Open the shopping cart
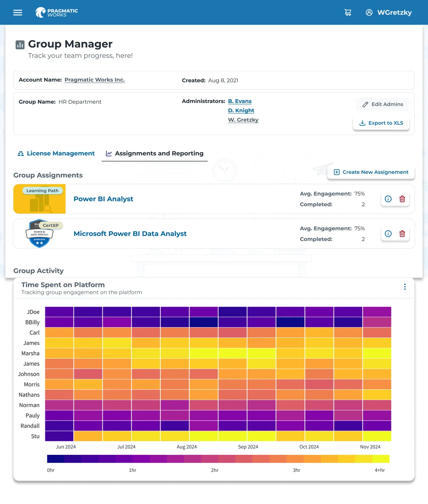The width and height of the screenshot is (428, 504). tap(348, 12)
